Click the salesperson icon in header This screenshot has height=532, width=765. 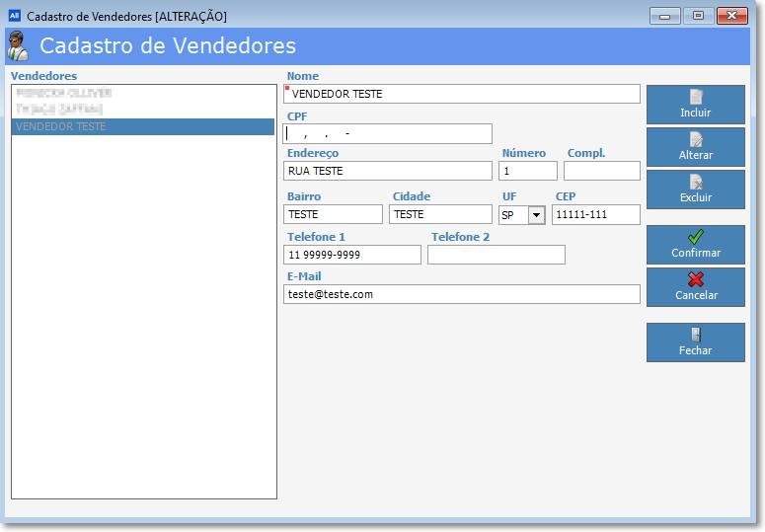pyautogui.click(x=18, y=46)
